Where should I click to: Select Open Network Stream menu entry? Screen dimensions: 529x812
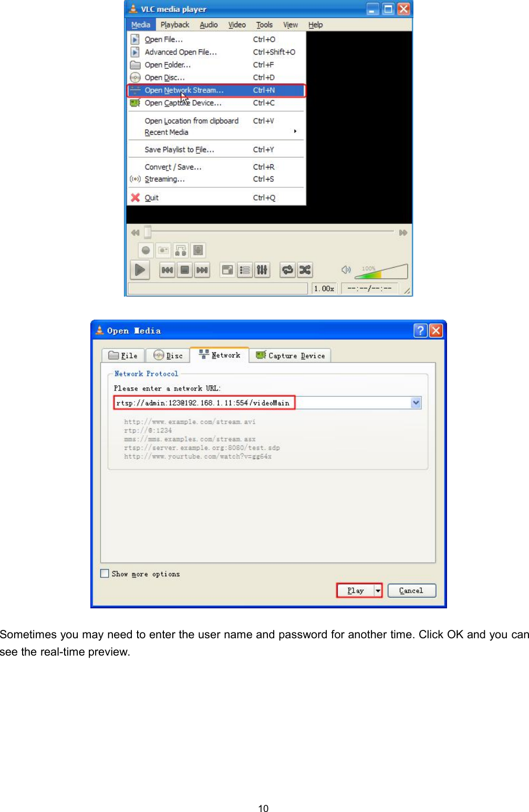184,90
